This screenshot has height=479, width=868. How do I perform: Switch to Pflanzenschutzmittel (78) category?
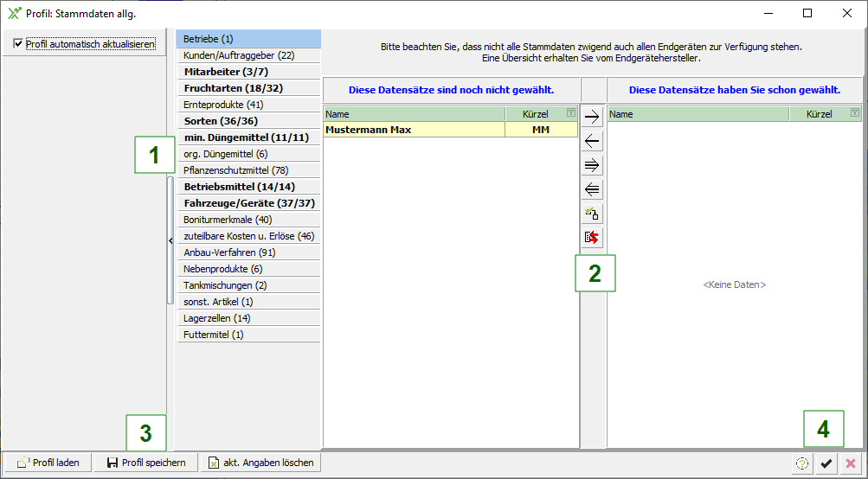(x=235, y=170)
